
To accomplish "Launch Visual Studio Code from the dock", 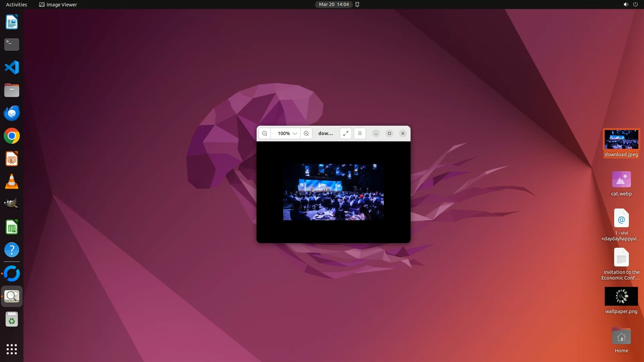I will click(x=12, y=67).
